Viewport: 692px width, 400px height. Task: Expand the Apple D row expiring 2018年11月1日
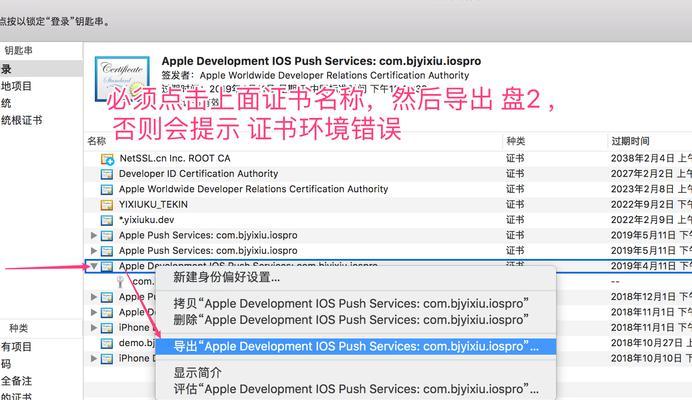(x=94, y=312)
